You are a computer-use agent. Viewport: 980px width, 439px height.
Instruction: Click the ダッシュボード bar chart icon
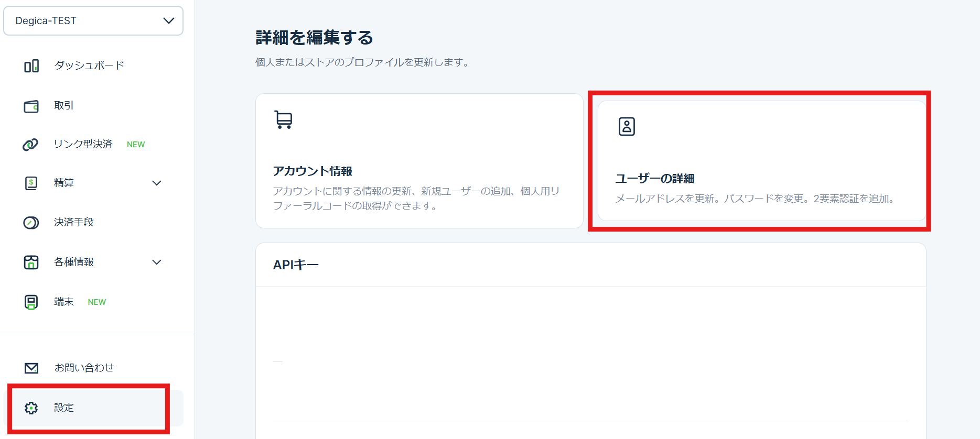click(x=31, y=66)
